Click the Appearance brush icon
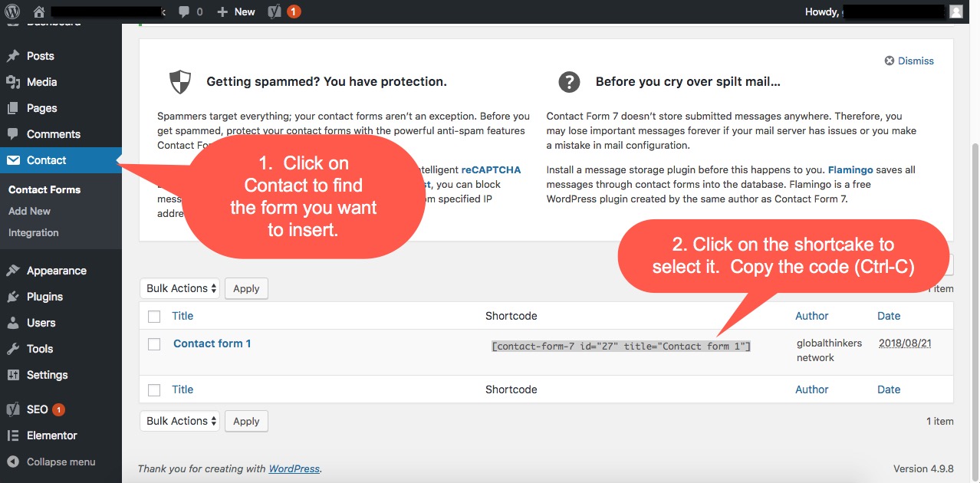Viewport: 980px width, 483px height. tap(12, 271)
